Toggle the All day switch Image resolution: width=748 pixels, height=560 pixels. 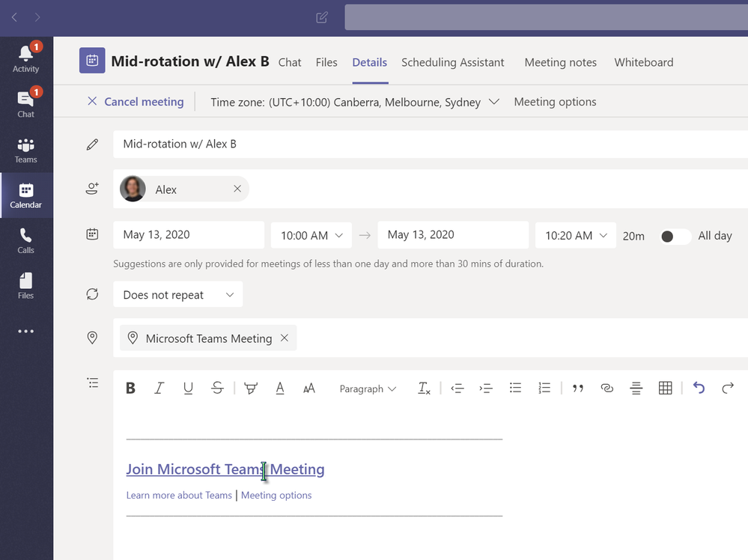(675, 236)
